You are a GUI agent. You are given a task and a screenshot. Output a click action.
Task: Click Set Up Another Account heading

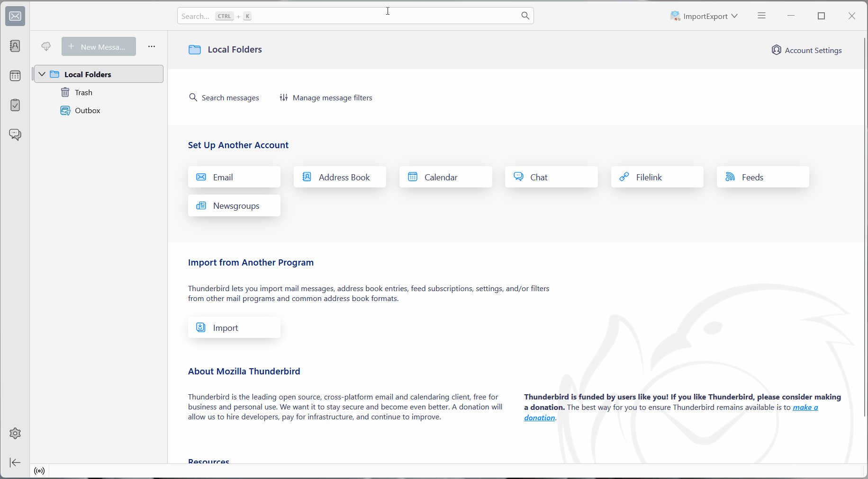point(238,145)
